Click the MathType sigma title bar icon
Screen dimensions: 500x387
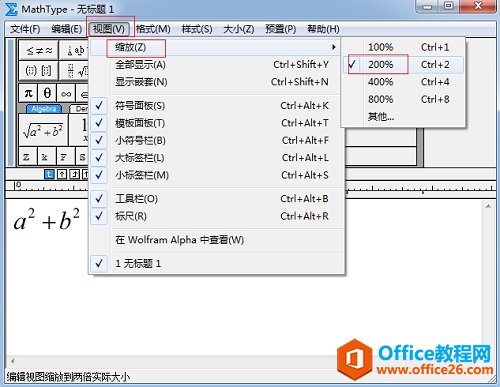[11, 9]
